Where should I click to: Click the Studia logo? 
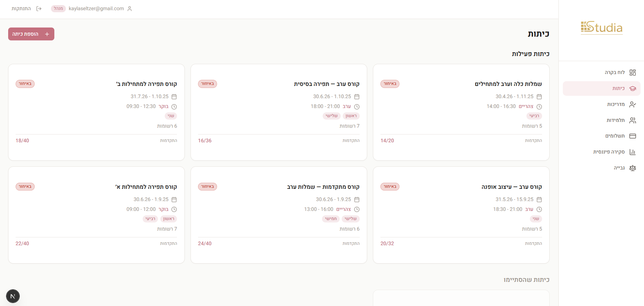pyautogui.click(x=602, y=27)
